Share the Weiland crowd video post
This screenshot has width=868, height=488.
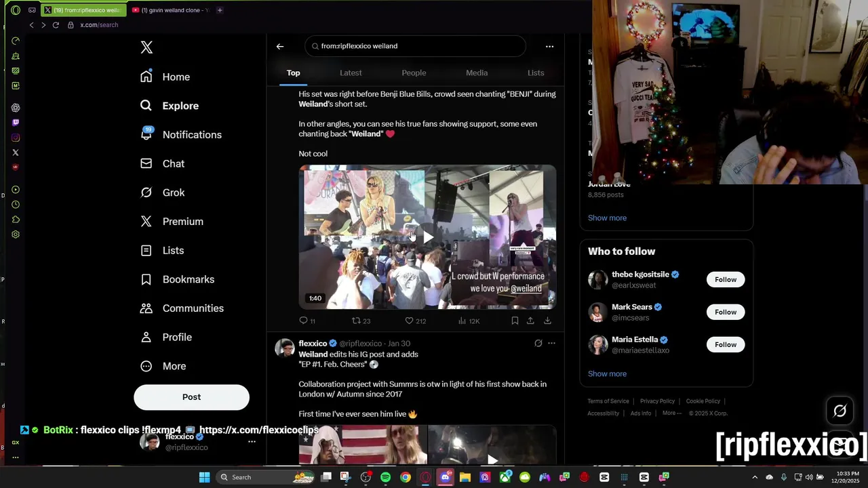click(x=530, y=321)
